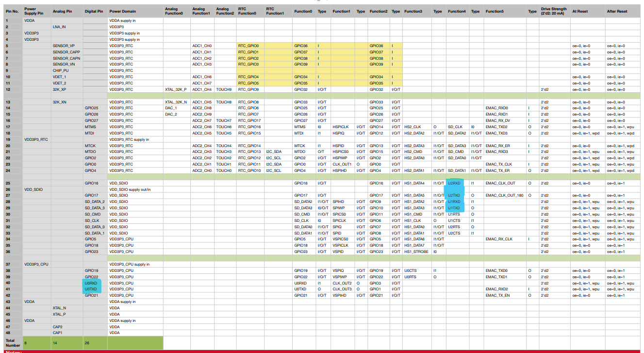This screenshot has height=353, width=644.
Task: Click the 'VDD3P3_CPU supply in' cell
Action: (135, 264)
